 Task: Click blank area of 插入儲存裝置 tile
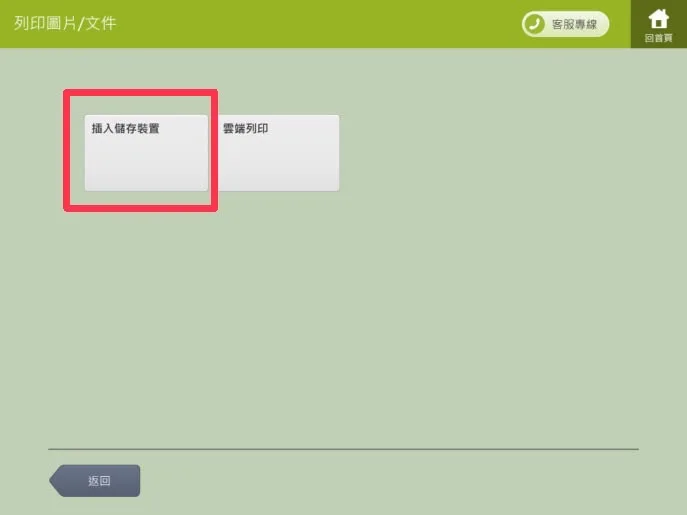[x=146, y=164]
